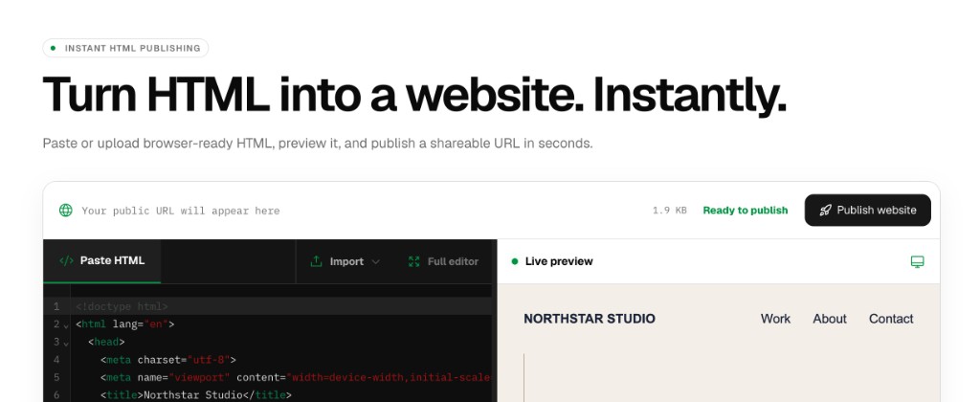Collapse the head tag fold arrow on line 3

[66, 344]
